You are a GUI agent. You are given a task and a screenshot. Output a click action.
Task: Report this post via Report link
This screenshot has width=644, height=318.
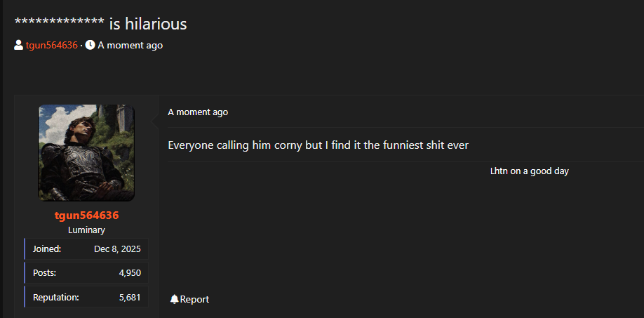point(194,299)
